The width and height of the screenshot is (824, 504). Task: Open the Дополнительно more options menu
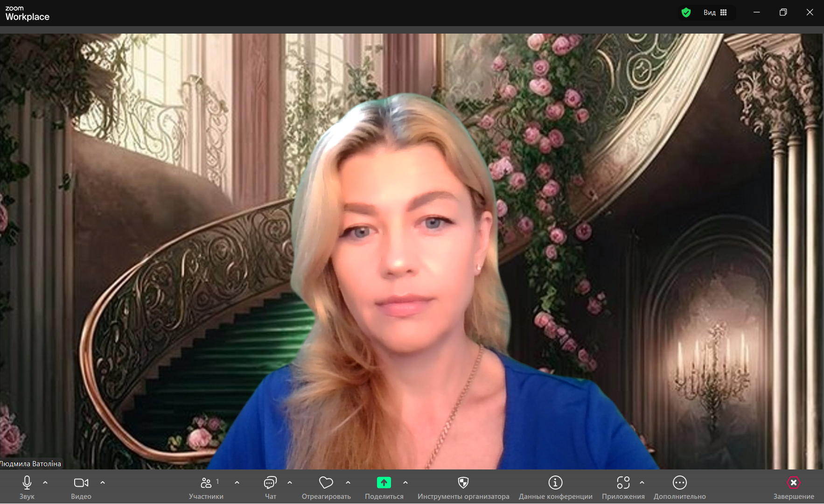[680, 487]
